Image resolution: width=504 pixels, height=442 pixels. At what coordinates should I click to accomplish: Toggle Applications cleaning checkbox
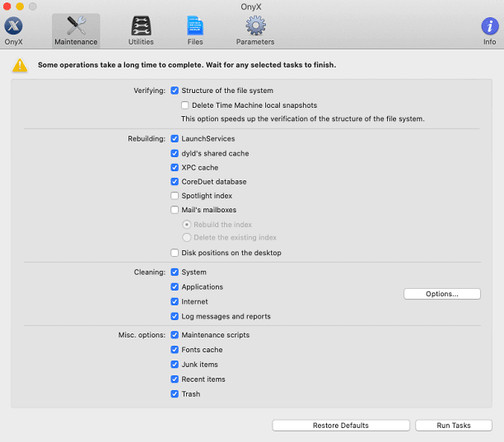coord(175,287)
